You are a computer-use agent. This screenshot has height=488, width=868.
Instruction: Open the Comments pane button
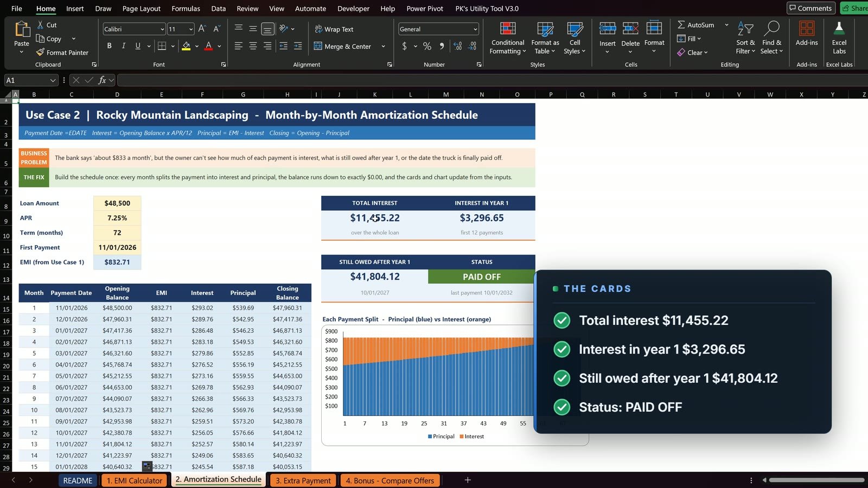810,8
